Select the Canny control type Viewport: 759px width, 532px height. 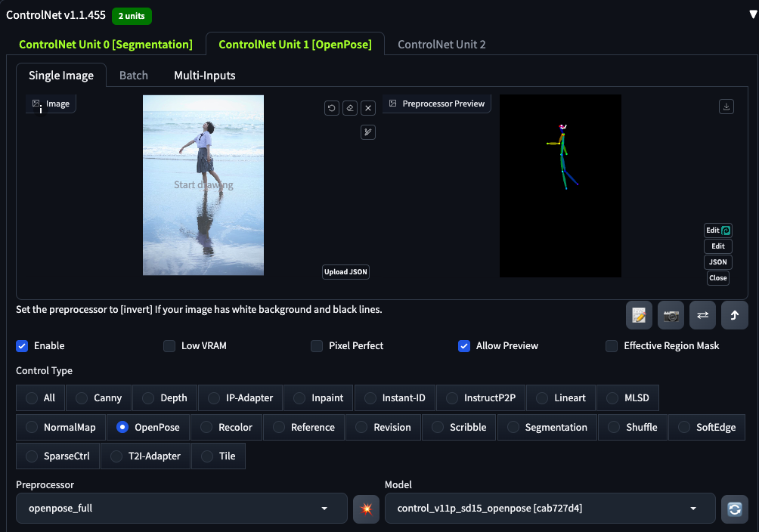pos(99,398)
